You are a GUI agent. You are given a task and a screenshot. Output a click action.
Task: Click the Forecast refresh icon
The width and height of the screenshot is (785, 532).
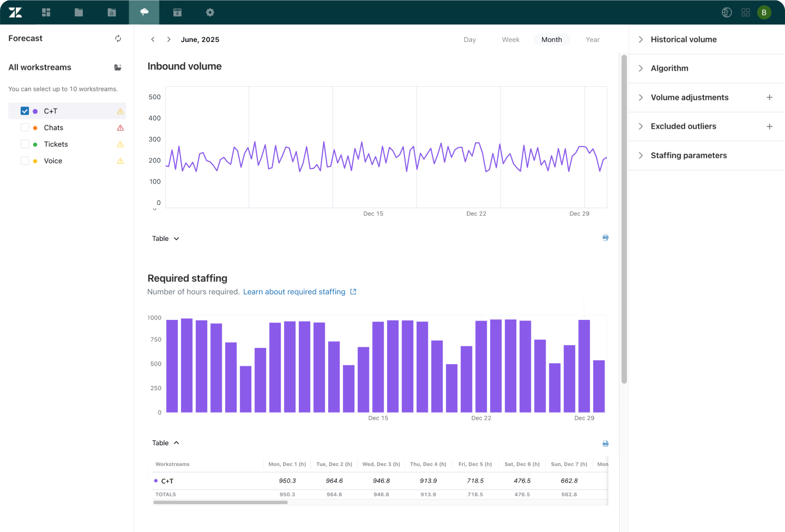pyautogui.click(x=118, y=39)
